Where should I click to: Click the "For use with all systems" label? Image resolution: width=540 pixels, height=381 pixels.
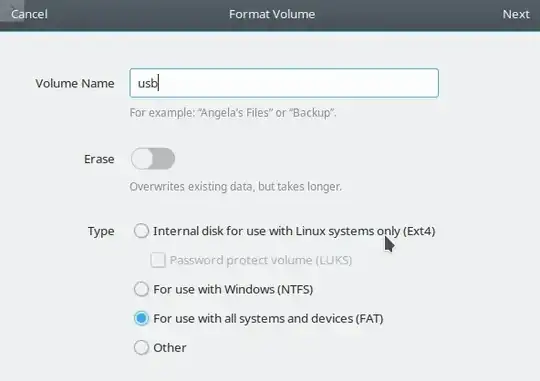tap(268, 319)
